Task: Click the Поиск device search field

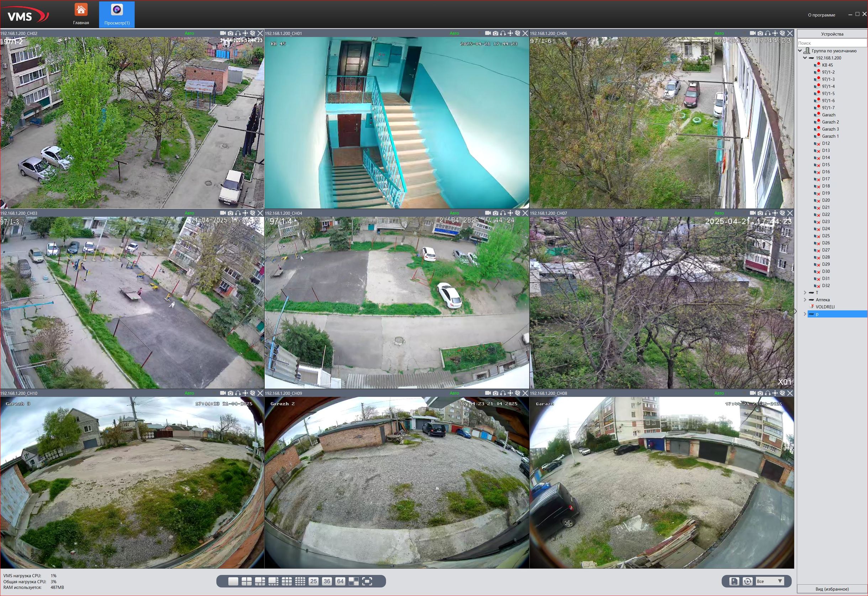Action: pos(832,43)
